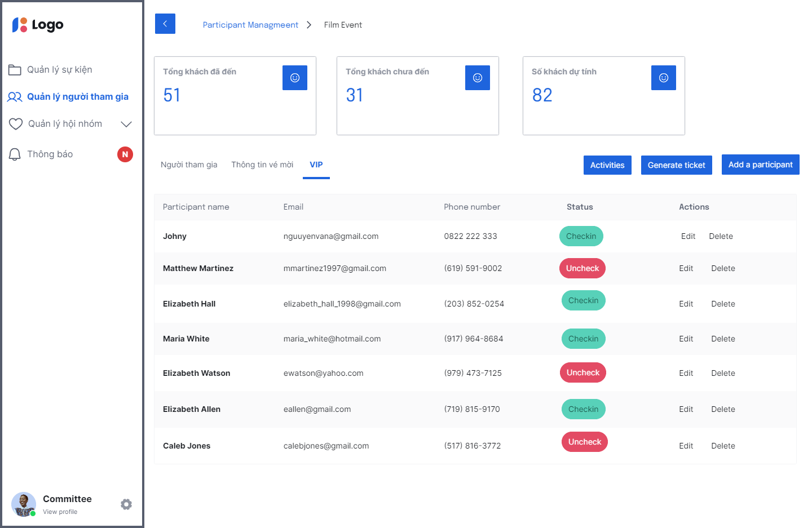Click the settings gear next to Committee
The height and width of the screenshot is (528, 812).
tap(126, 504)
